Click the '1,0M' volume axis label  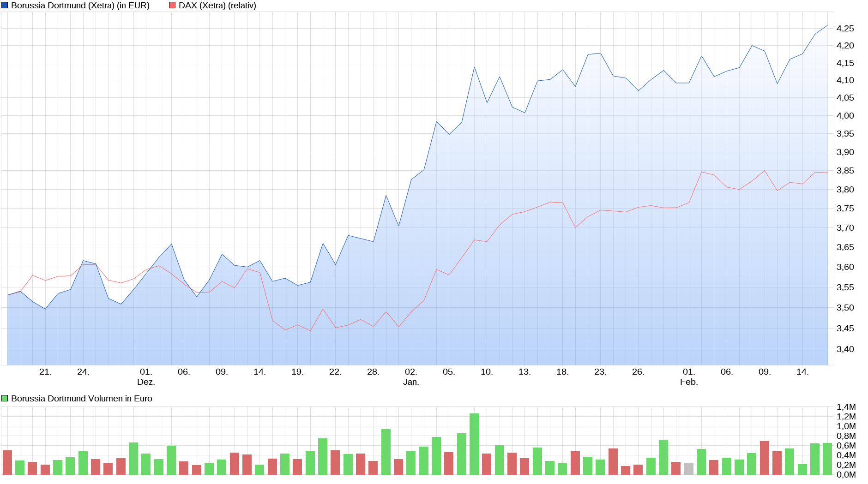(846, 426)
